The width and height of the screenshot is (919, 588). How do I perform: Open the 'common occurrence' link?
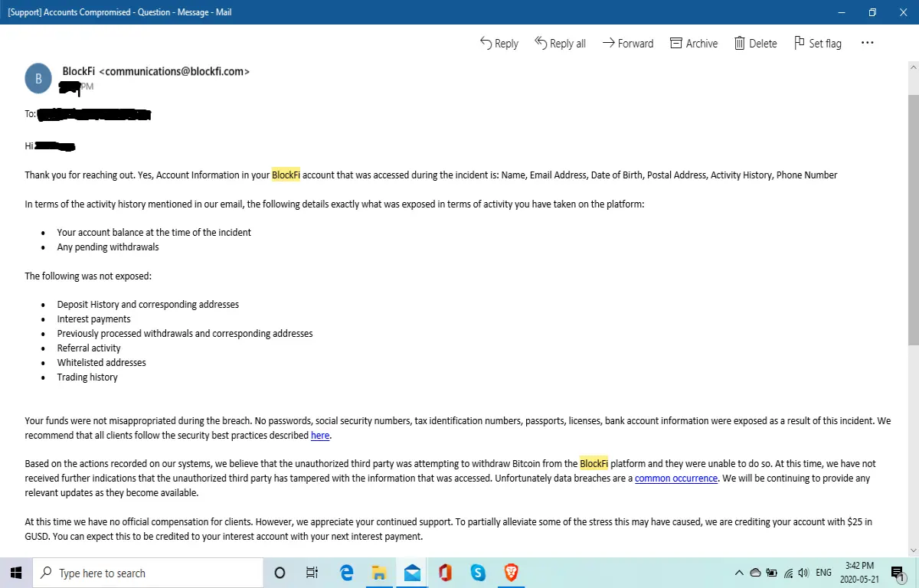(676, 478)
